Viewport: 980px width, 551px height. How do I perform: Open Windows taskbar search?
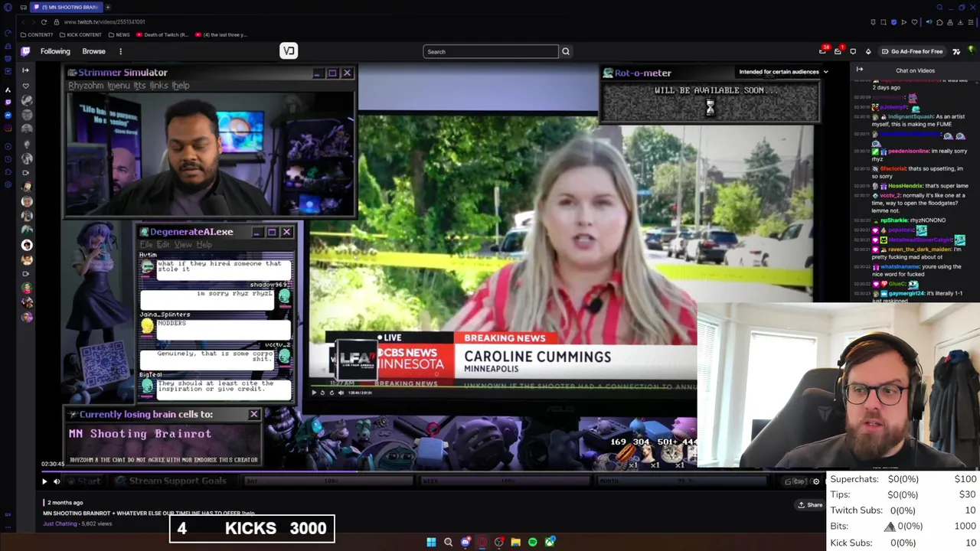448,542
